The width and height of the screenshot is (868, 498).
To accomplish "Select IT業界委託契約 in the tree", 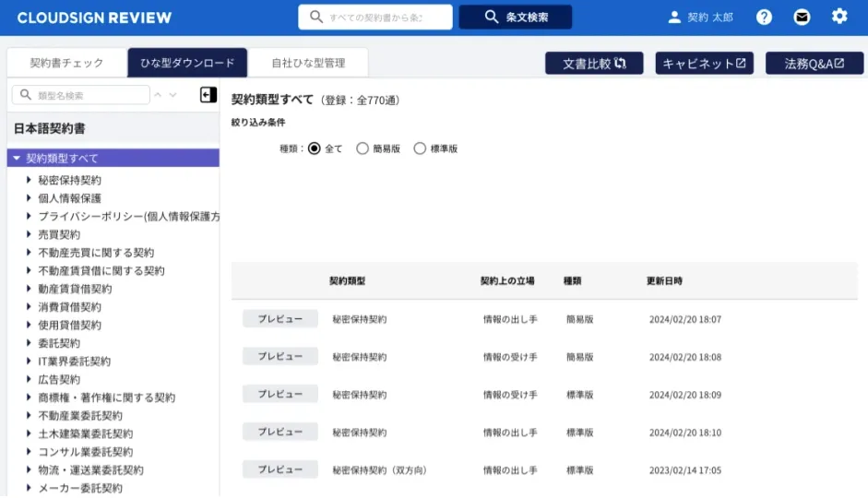I will [x=74, y=362].
